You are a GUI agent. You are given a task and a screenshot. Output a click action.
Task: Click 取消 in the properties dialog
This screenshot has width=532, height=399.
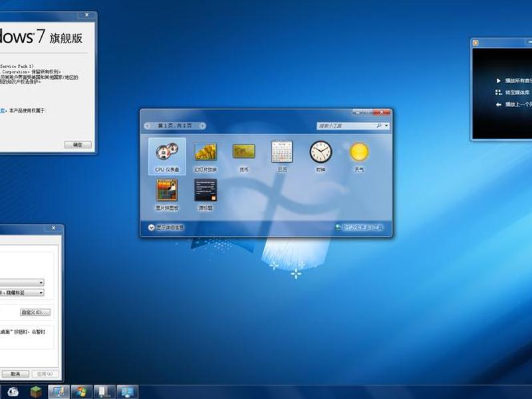coord(15,374)
